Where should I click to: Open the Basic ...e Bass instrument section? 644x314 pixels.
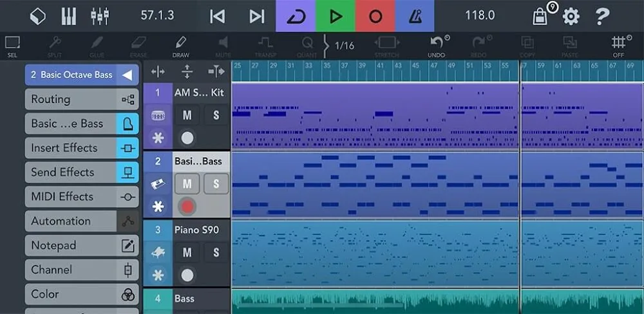pyautogui.click(x=82, y=124)
